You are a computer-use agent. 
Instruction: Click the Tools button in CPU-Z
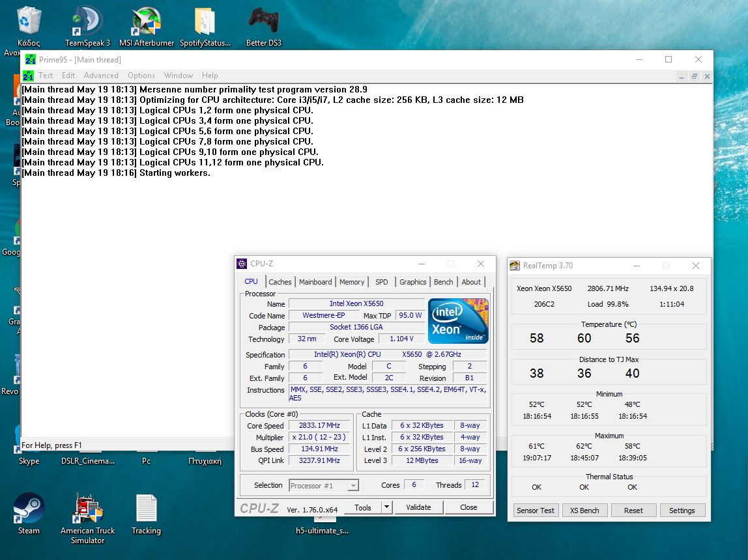coord(363,507)
